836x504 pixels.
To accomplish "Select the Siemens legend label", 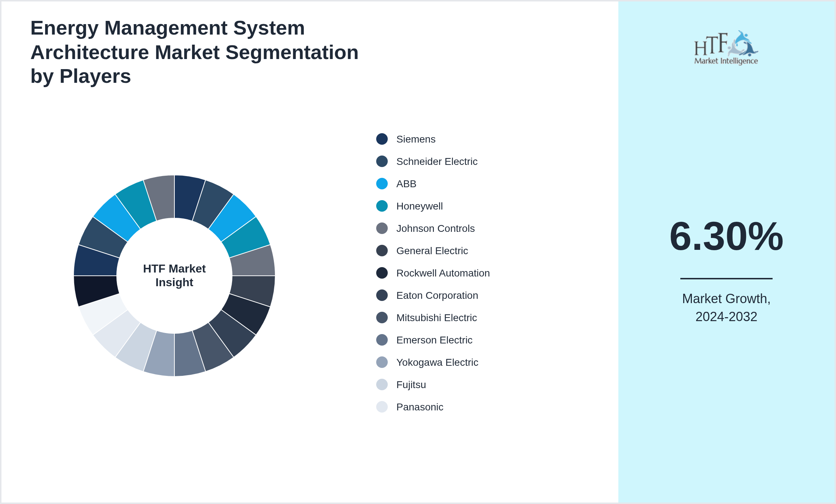I will point(416,139).
